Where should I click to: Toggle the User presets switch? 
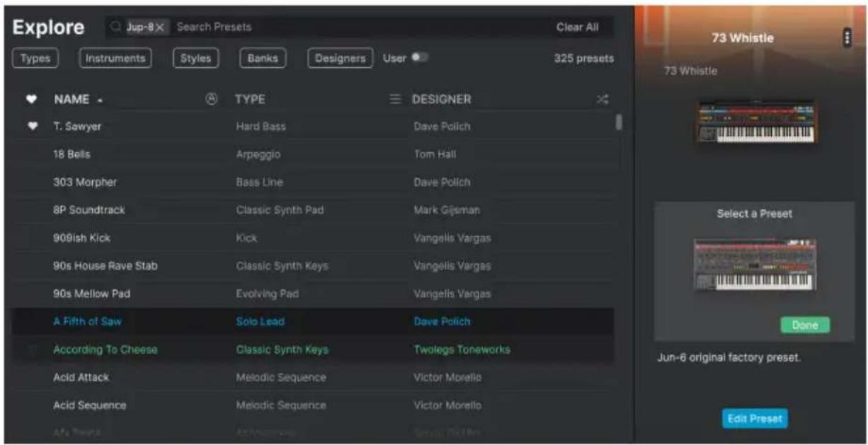click(421, 58)
